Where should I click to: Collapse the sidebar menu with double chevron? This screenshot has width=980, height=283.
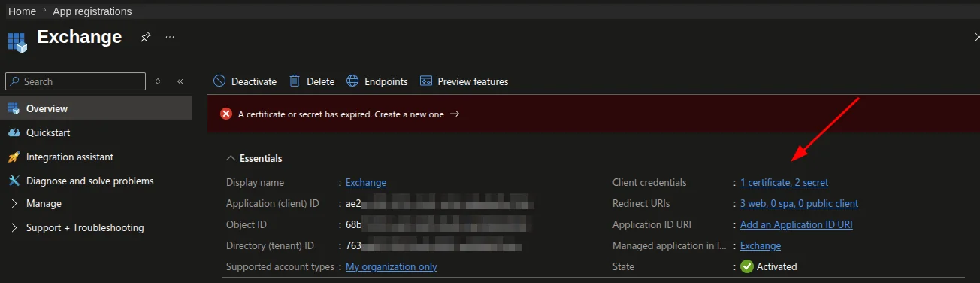click(180, 81)
